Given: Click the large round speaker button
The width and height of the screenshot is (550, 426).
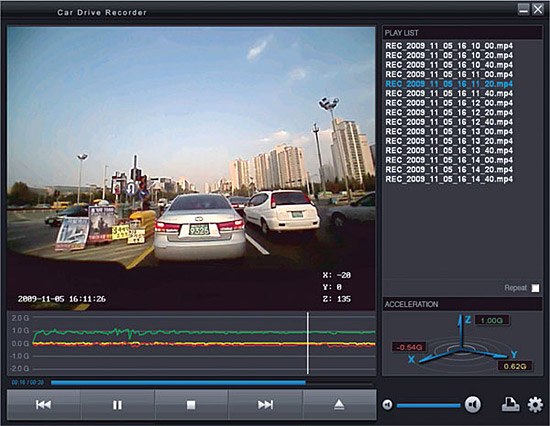Looking at the screenshot, I should click(x=473, y=405).
